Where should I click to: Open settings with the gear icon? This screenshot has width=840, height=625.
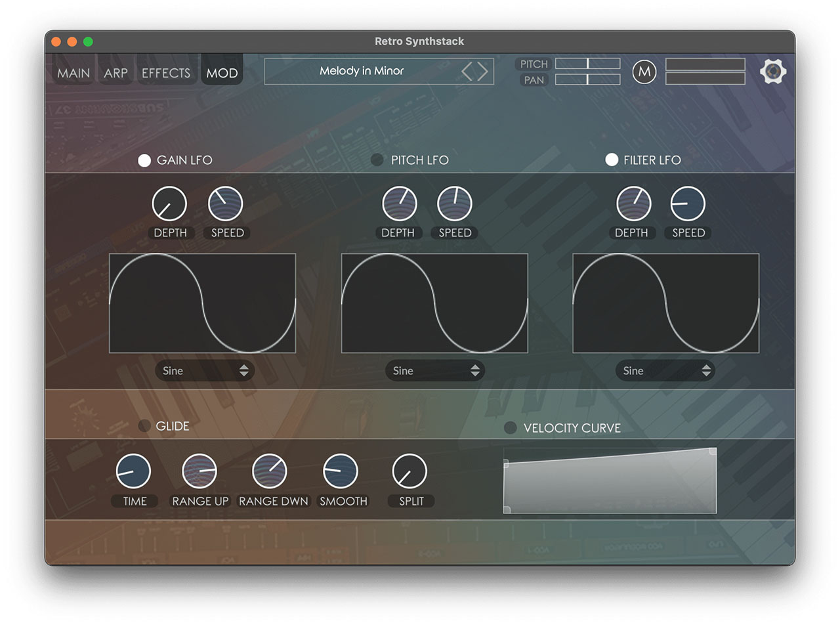(x=773, y=71)
